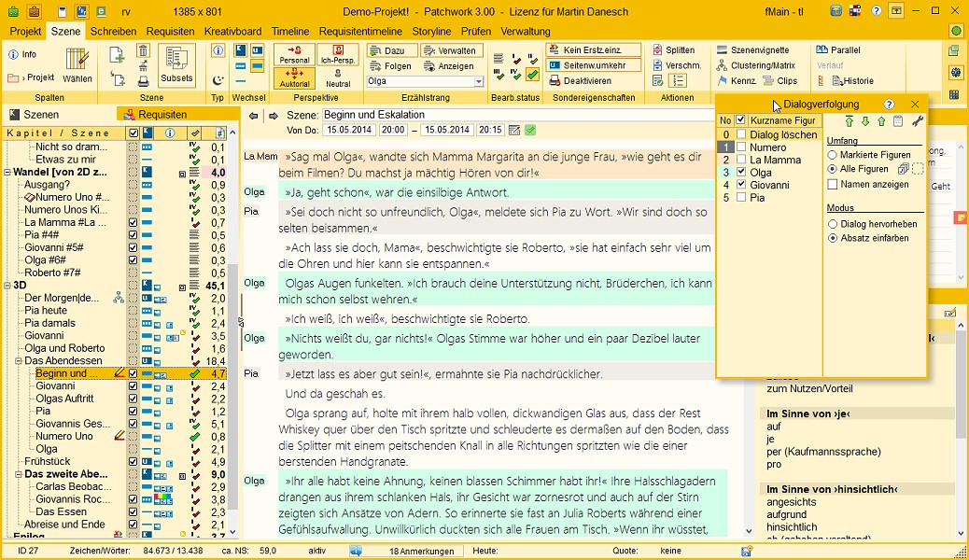Delete scene with the trash bin icon

coord(143,51)
